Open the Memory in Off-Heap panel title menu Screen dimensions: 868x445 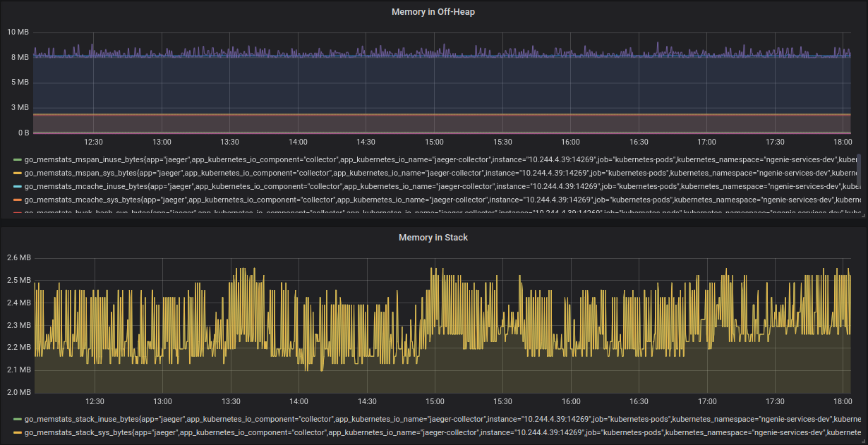[433, 12]
